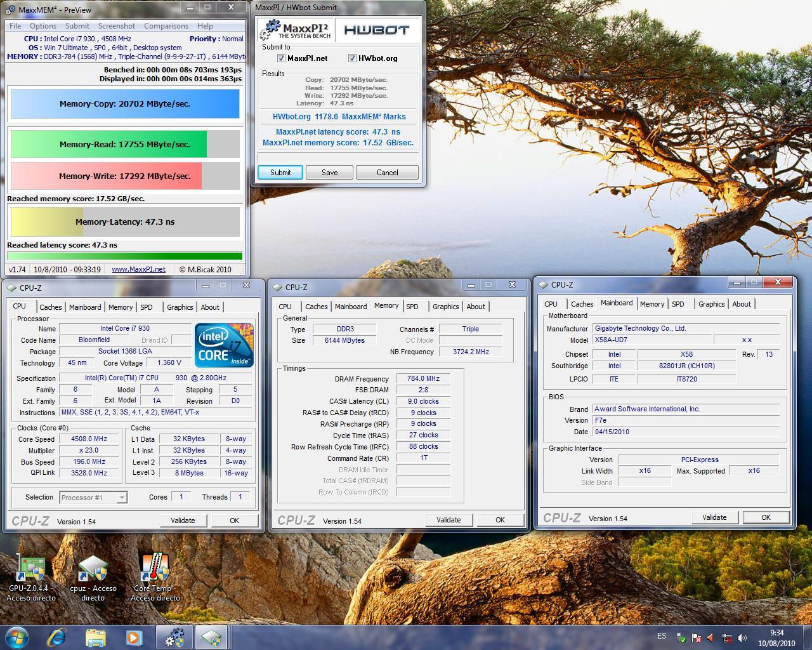The image size is (812, 650).
Task: Click the NB Frequency 3724.2 MHz field
Action: [x=471, y=352]
